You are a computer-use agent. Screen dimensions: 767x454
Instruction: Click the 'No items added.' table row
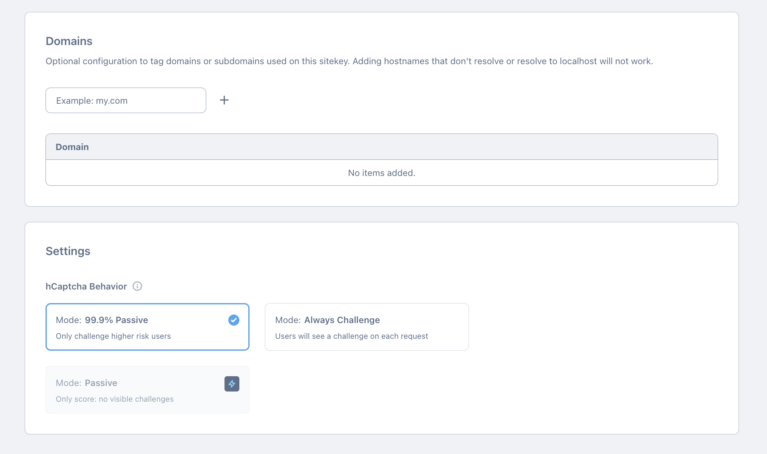382,173
